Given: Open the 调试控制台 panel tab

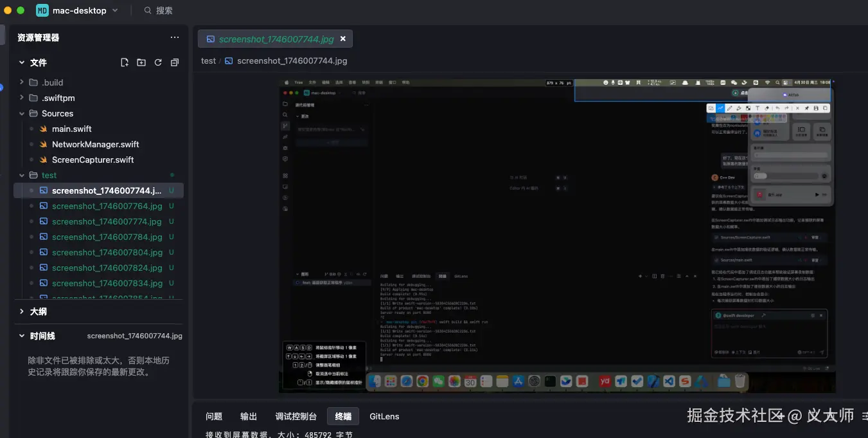Looking at the screenshot, I should coord(296,416).
